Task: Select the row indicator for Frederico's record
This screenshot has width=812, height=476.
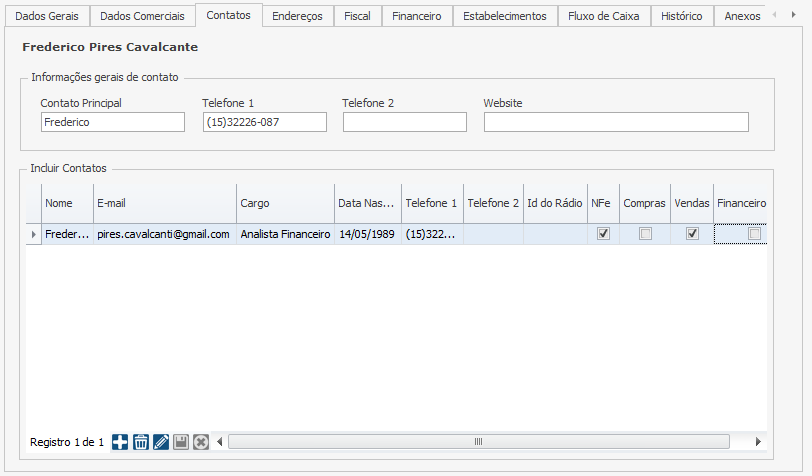Action: coord(34,234)
